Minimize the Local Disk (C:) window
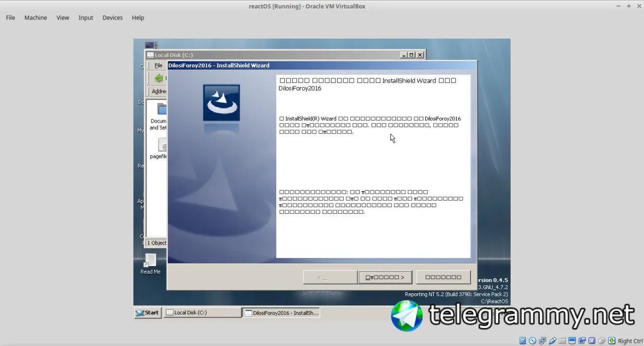 404,55
